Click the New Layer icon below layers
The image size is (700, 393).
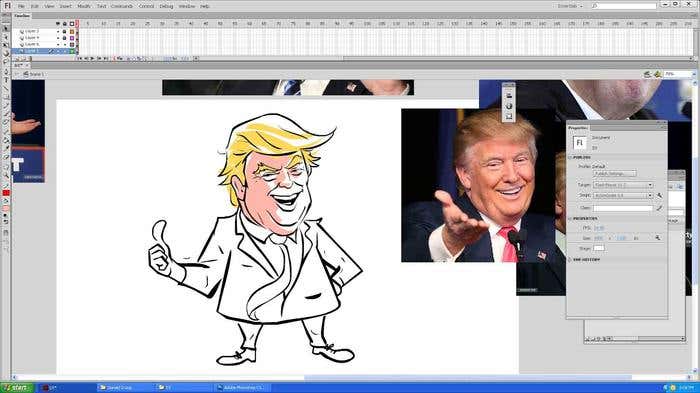click(17, 59)
